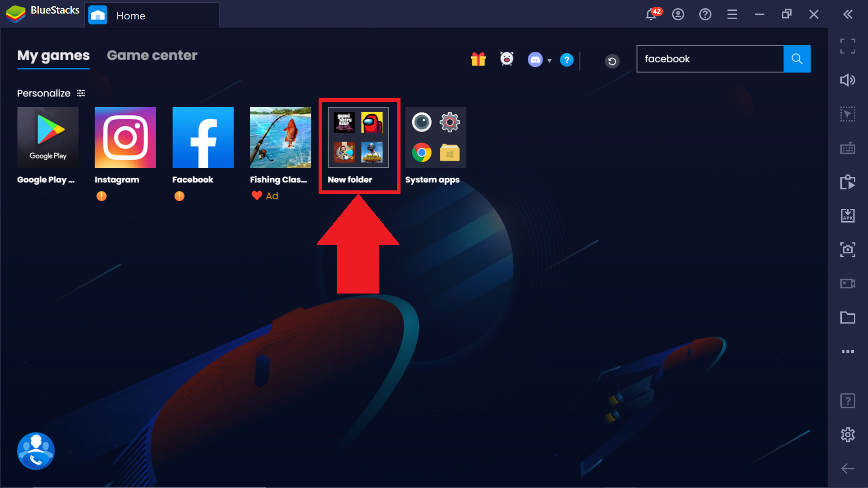Open the New folder app group
Viewport: 868px width, 488px height.
coord(358,137)
